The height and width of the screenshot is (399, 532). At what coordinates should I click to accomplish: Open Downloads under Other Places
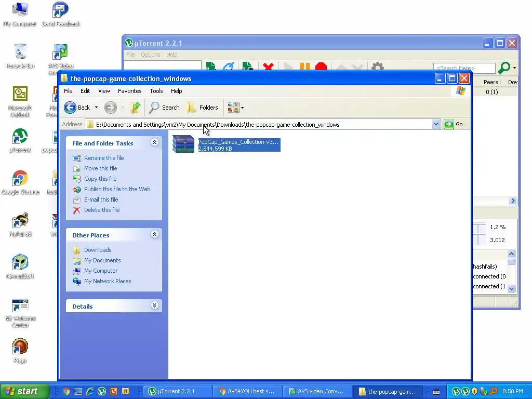click(98, 250)
